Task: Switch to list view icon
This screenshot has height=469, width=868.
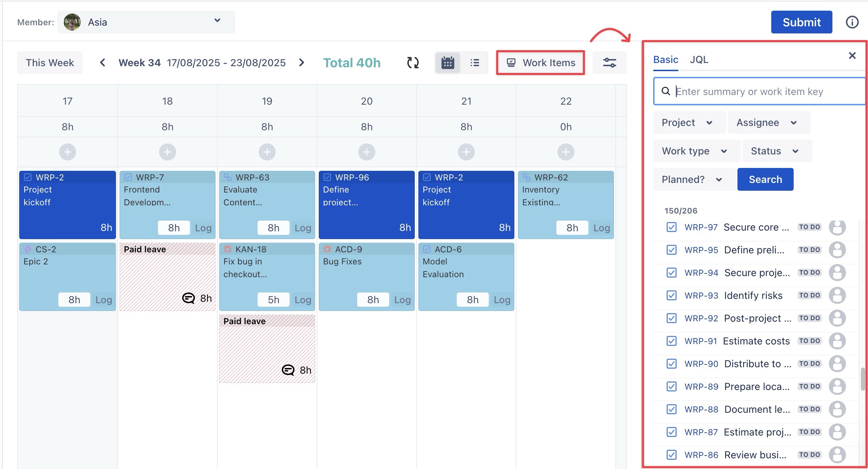Action: point(475,63)
